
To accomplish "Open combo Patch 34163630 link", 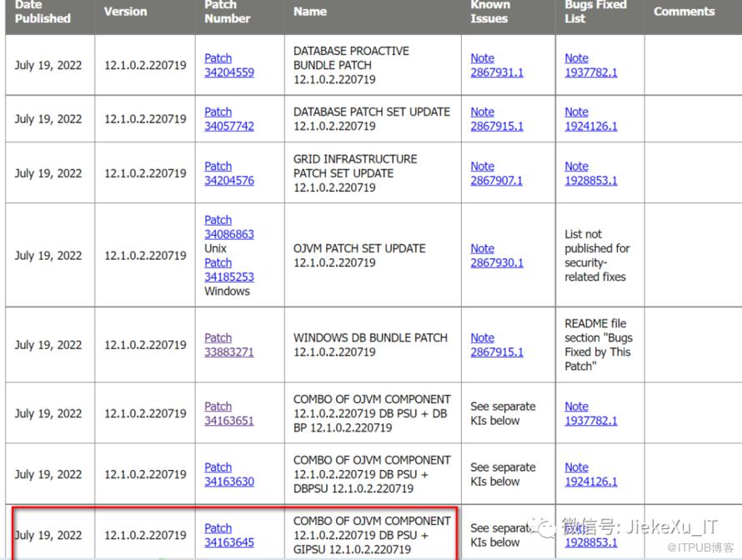I will pyautogui.click(x=229, y=474).
